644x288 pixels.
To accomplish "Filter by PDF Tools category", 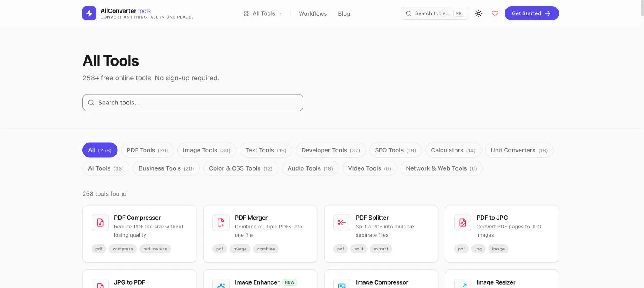I will (148, 150).
